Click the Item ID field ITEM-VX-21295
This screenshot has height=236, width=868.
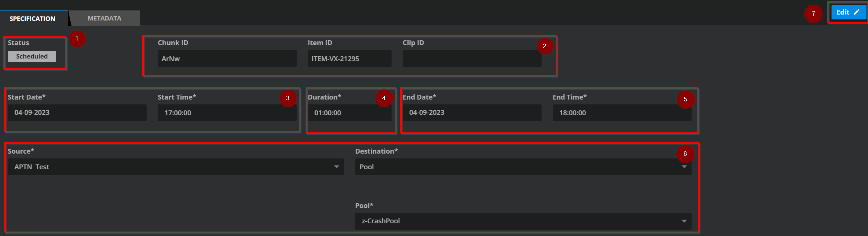(x=349, y=59)
